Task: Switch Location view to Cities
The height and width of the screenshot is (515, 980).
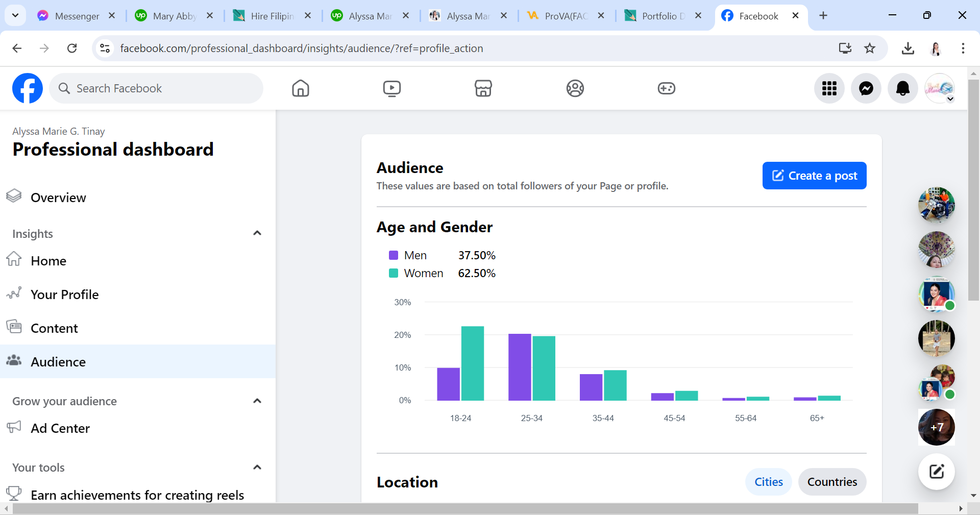Action: click(768, 482)
